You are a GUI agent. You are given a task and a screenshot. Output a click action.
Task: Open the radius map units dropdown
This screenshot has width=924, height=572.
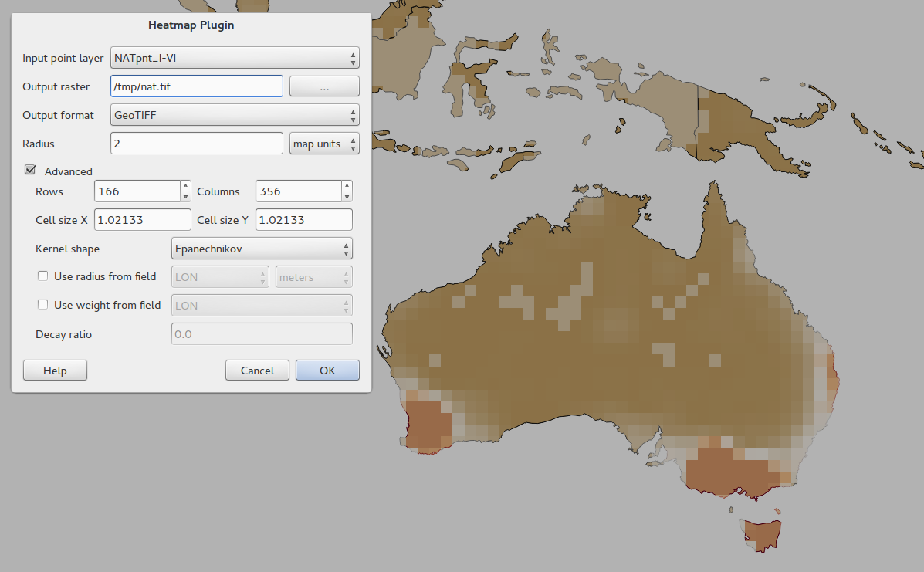[x=324, y=144]
